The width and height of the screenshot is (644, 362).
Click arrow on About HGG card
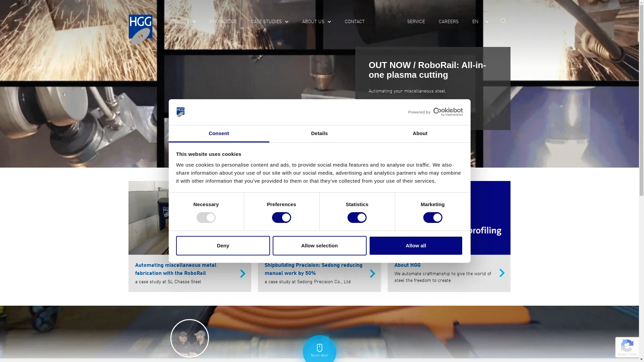coord(502,273)
